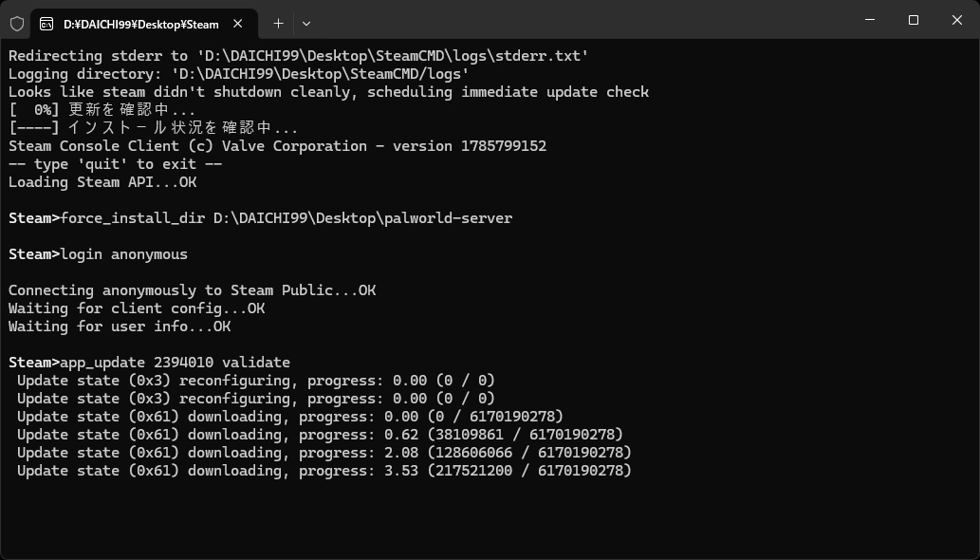This screenshot has height=560, width=980.
Task: Close the SteamCMD terminal tab
Action: (237, 24)
